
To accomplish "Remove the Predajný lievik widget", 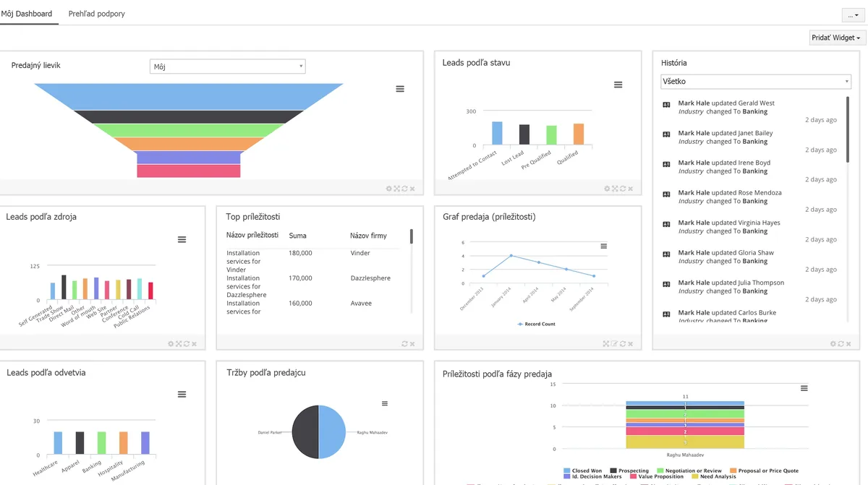I will pos(412,189).
